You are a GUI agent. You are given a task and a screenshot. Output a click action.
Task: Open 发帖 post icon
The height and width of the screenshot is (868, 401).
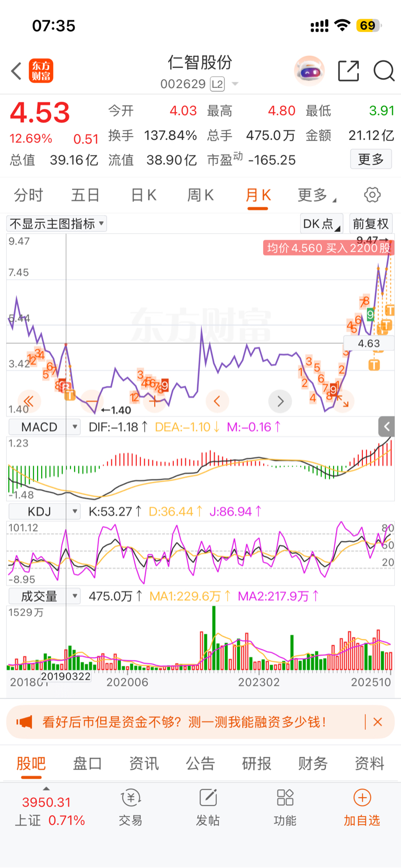pyautogui.click(x=208, y=807)
